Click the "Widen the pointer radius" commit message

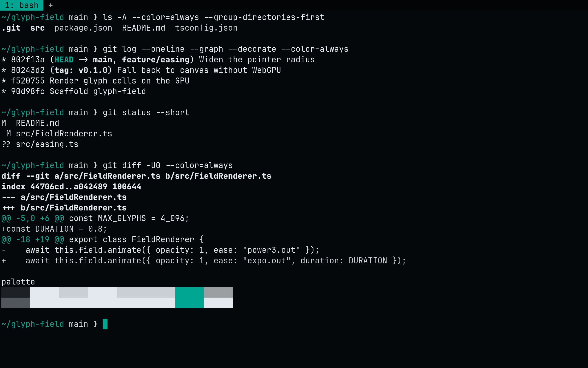pos(257,60)
